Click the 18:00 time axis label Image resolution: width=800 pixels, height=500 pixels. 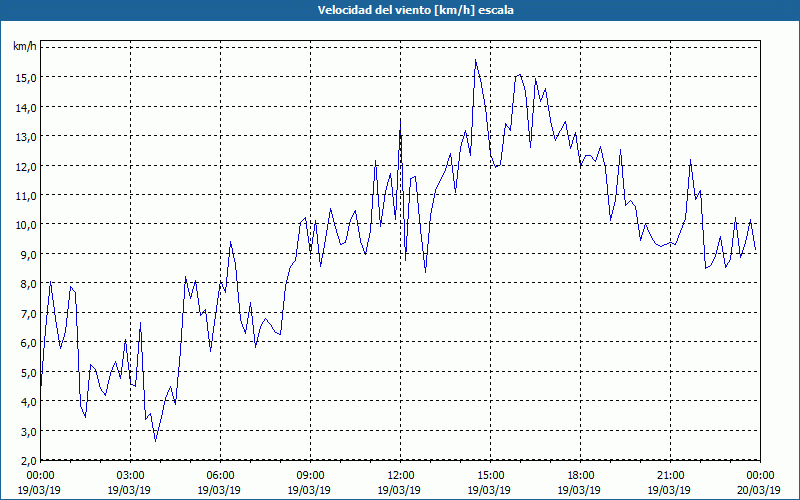580,476
